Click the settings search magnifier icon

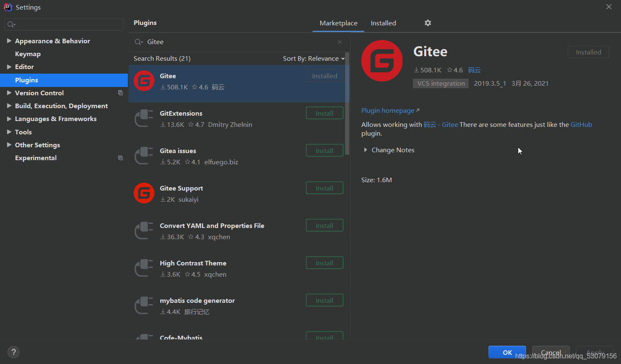[x=12, y=25]
